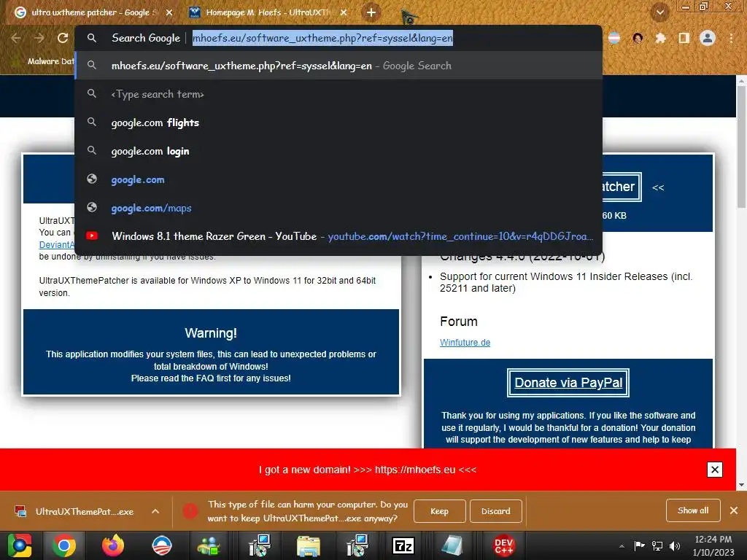Viewport: 747px width, 560px height.
Task: Open the https://mhoefs.eu link in the red banner
Action: [415, 470]
